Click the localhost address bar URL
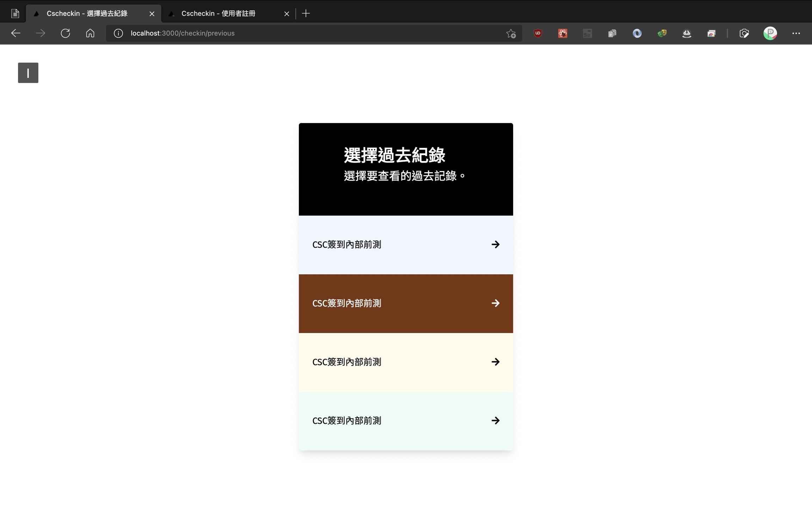This screenshot has height=508, width=812. click(x=183, y=33)
